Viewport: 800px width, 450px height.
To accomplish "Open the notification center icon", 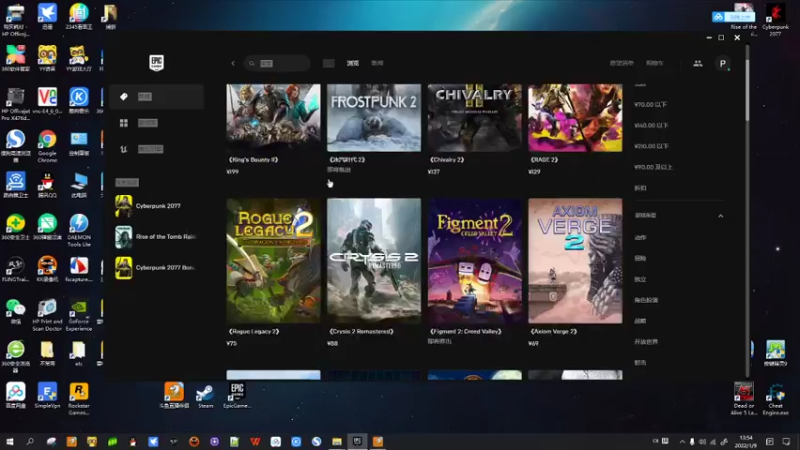I will [x=786, y=442].
